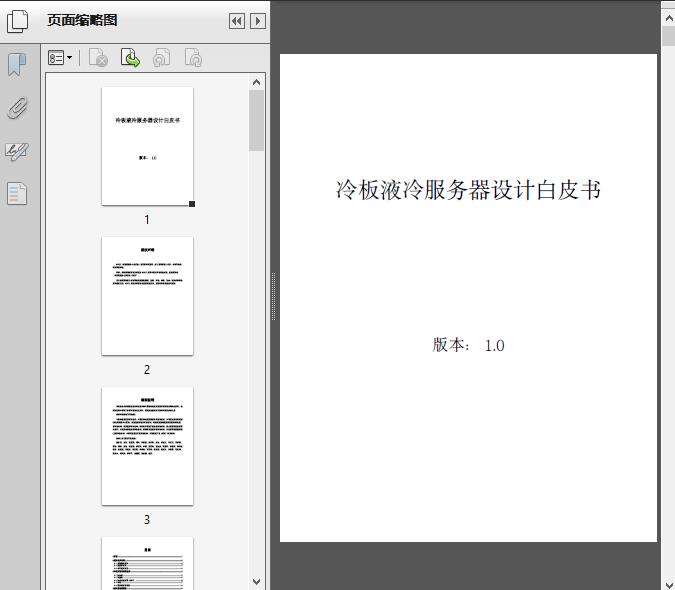675x590 pixels.
Task: Click the thumbnail panel scrollbar thumb
Action: 257,120
